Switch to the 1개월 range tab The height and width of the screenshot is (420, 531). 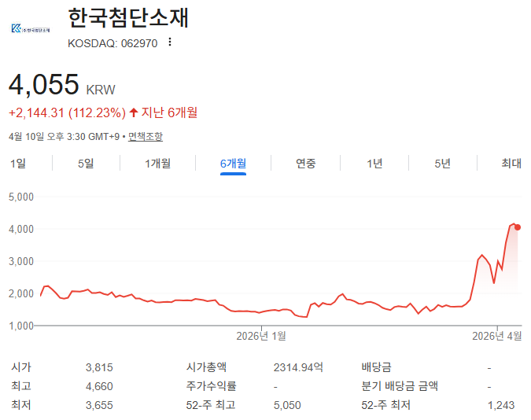(x=158, y=164)
